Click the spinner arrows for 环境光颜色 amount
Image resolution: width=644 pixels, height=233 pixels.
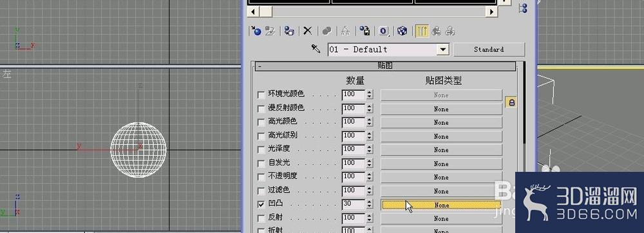(370, 95)
